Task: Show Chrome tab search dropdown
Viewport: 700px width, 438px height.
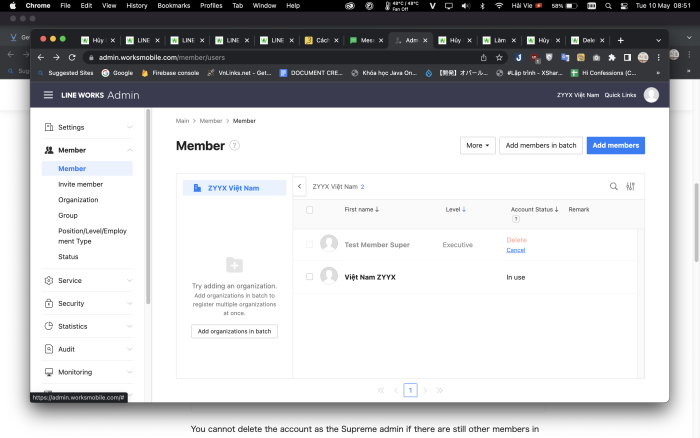Action: pos(658,40)
